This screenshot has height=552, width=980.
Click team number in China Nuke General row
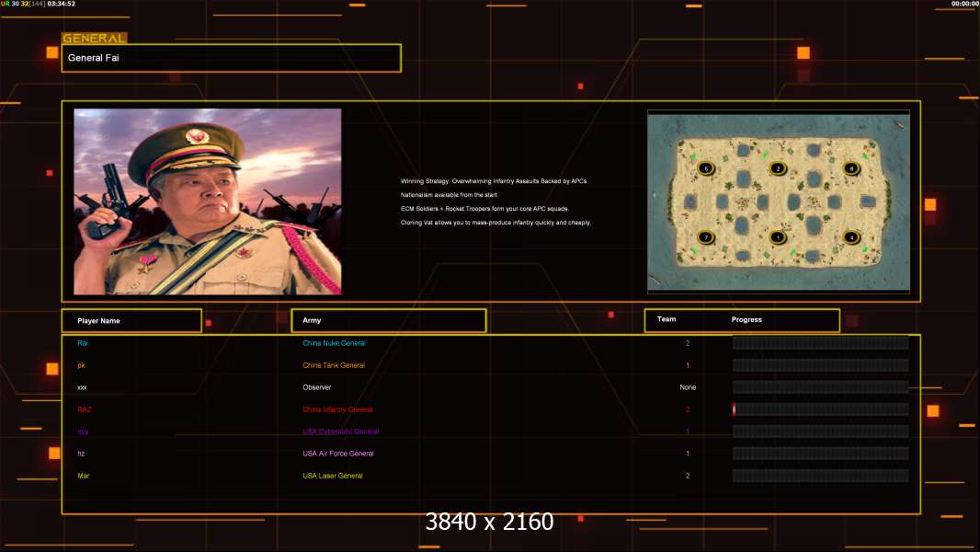pyautogui.click(x=688, y=342)
